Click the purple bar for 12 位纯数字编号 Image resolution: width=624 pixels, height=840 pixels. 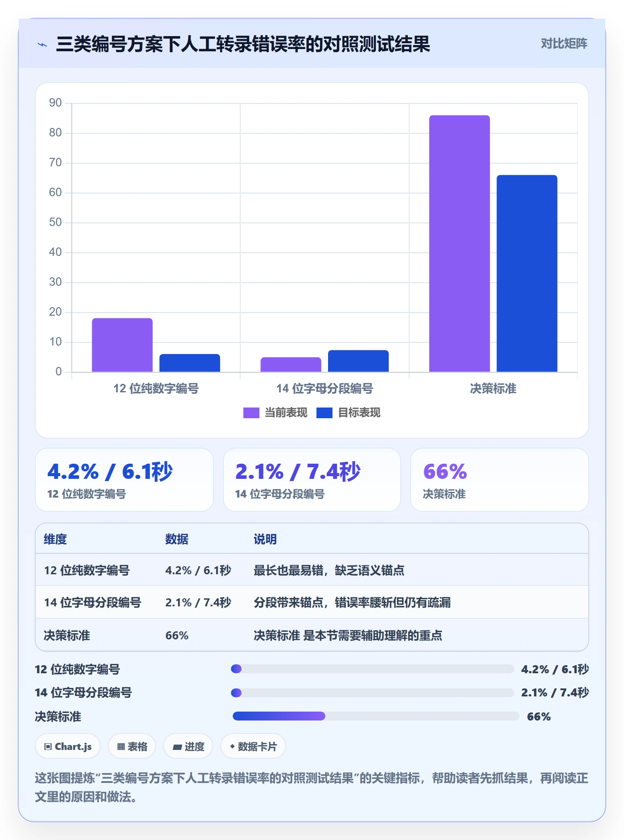click(122, 345)
